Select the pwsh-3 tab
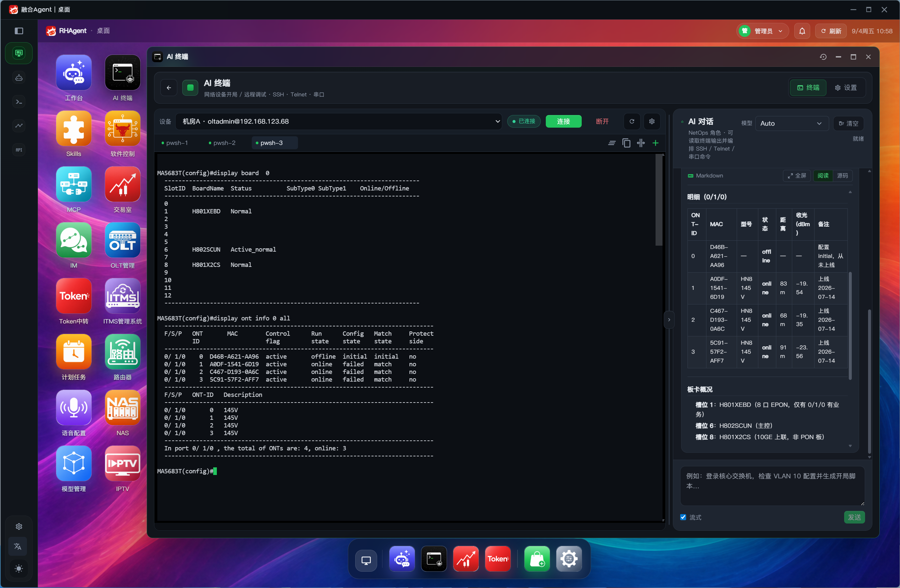The width and height of the screenshot is (900, 588). (274, 143)
